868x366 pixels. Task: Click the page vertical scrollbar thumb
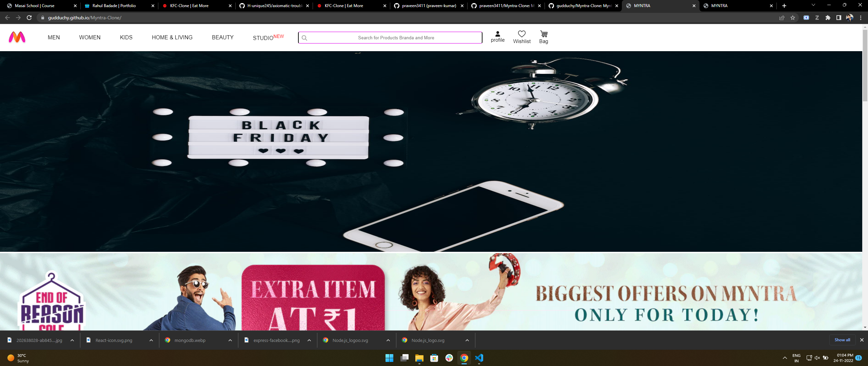(865, 65)
